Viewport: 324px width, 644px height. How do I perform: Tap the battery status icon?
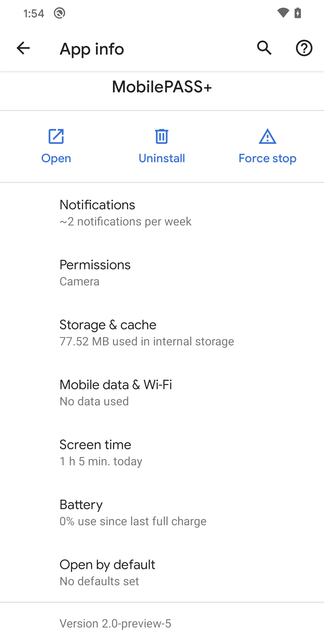(298, 13)
